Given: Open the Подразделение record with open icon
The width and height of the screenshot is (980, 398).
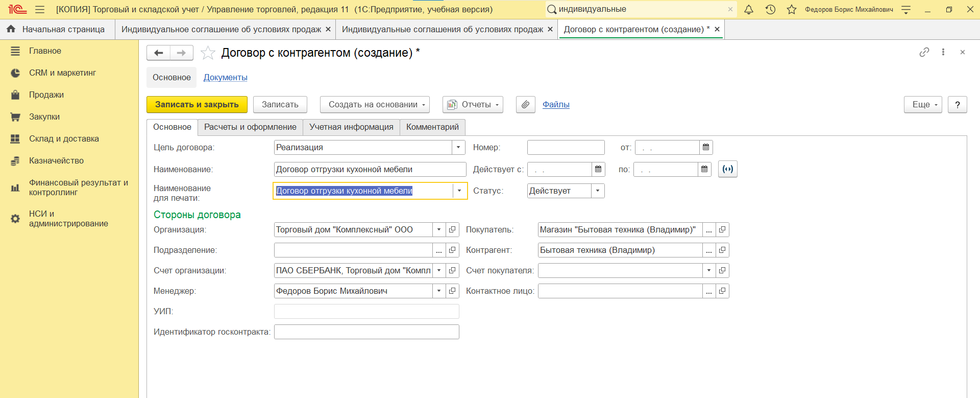Looking at the screenshot, I should (452, 250).
